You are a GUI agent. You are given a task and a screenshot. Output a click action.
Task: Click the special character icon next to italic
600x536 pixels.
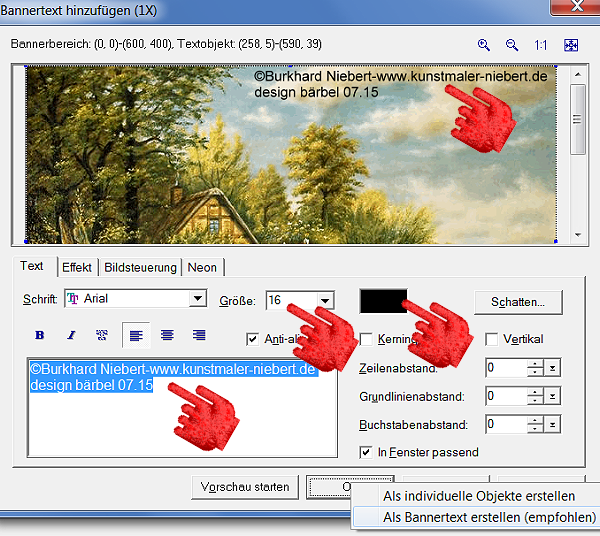coord(102,335)
